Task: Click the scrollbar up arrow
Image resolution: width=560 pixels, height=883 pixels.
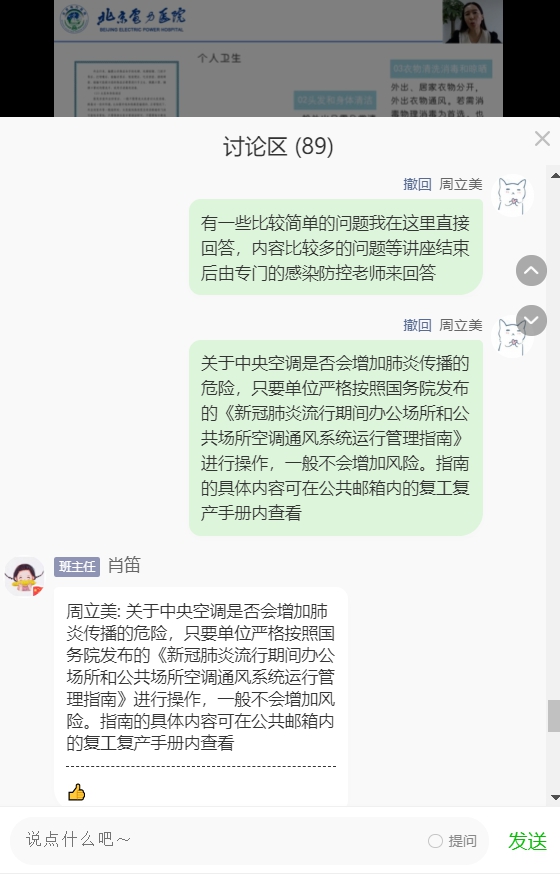Action: tap(555, 176)
